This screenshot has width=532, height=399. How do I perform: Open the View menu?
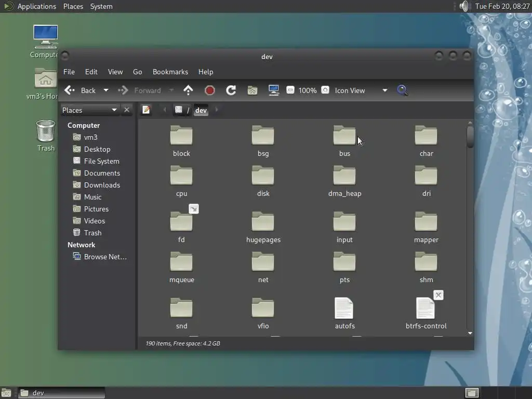click(x=115, y=72)
